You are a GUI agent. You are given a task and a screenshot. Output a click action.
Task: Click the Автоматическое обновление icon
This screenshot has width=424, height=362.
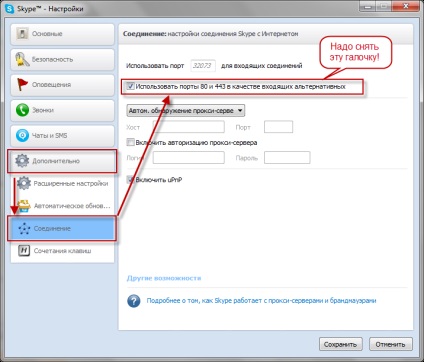pos(24,206)
